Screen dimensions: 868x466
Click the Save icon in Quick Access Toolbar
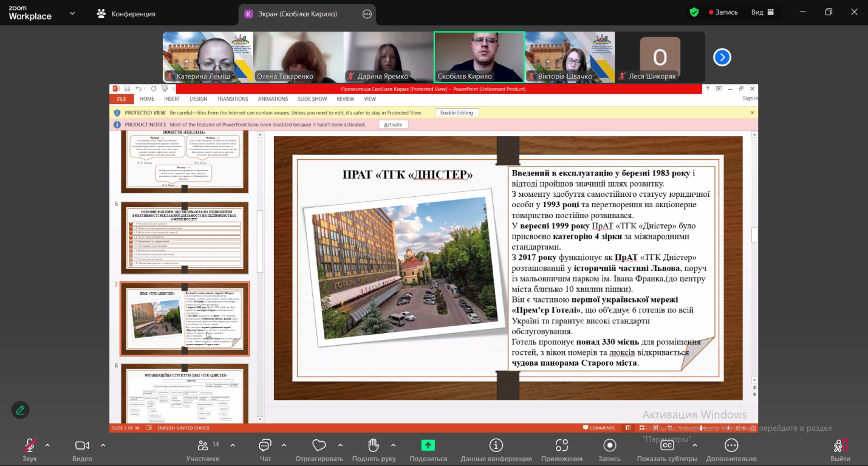(x=128, y=89)
